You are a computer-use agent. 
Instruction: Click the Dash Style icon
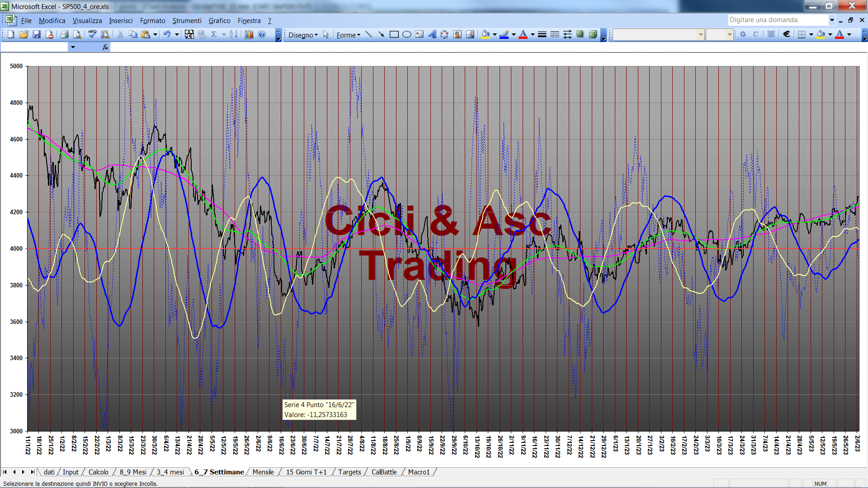tap(555, 34)
